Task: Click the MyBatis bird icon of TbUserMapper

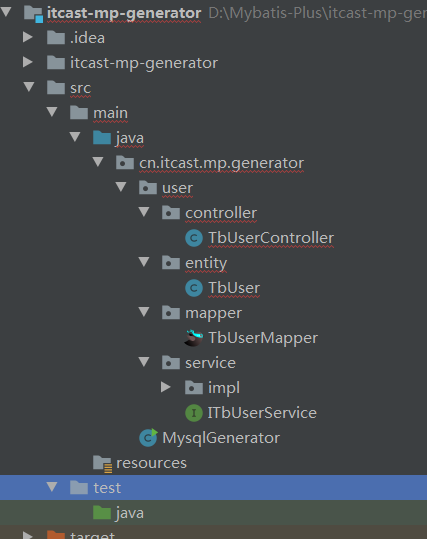Action: click(194, 338)
